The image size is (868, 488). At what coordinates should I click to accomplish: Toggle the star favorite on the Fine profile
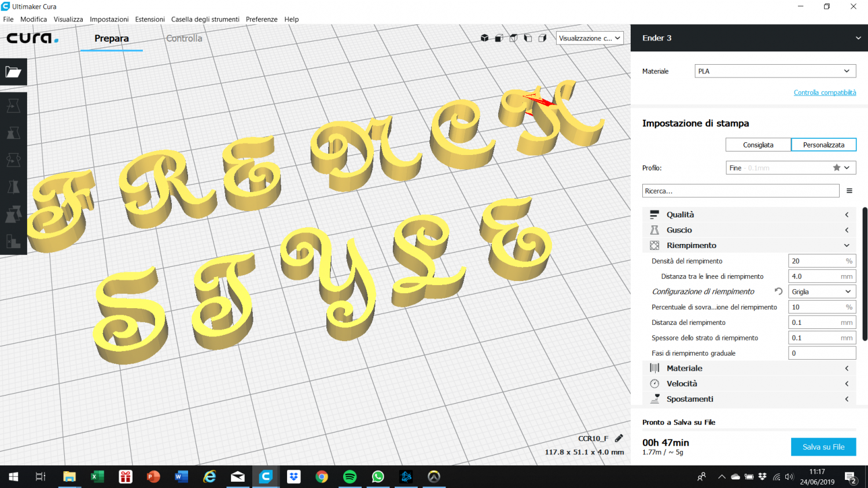pos(836,167)
